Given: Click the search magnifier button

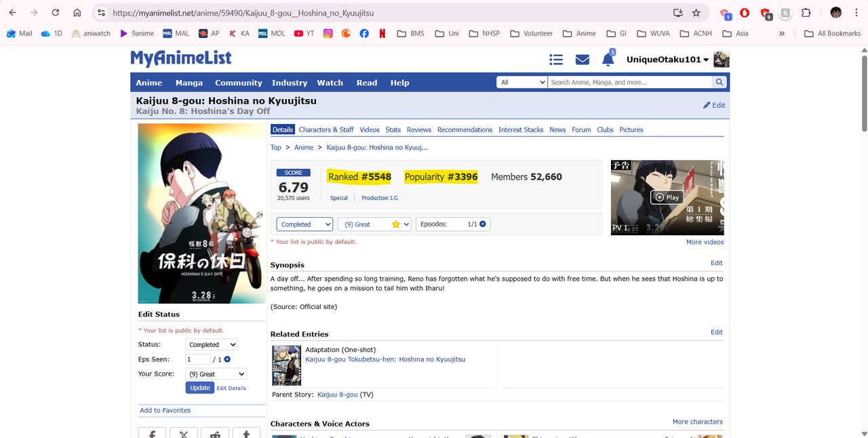Looking at the screenshot, I should (x=719, y=82).
